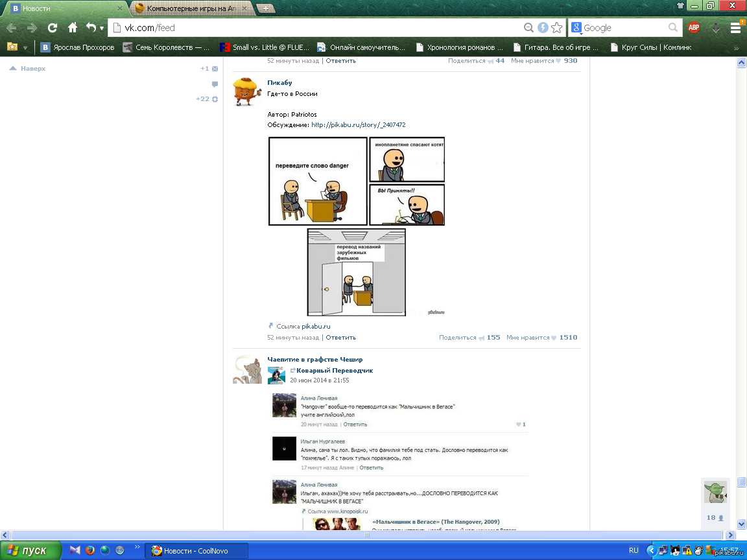Open the +1 messages envelope icon
The height and width of the screenshot is (560, 747).
[x=215, y=69]
